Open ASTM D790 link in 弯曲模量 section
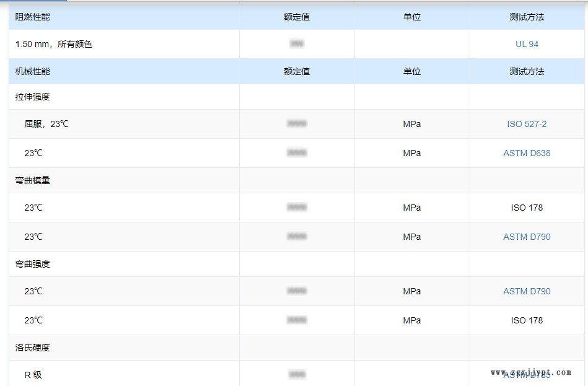Image resolution: width=588 pixels, height=386 pixels. coord(527,237)
